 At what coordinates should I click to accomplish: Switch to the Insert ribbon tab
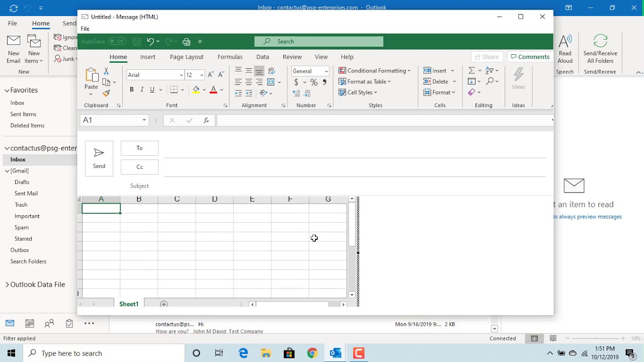(148, 57)
